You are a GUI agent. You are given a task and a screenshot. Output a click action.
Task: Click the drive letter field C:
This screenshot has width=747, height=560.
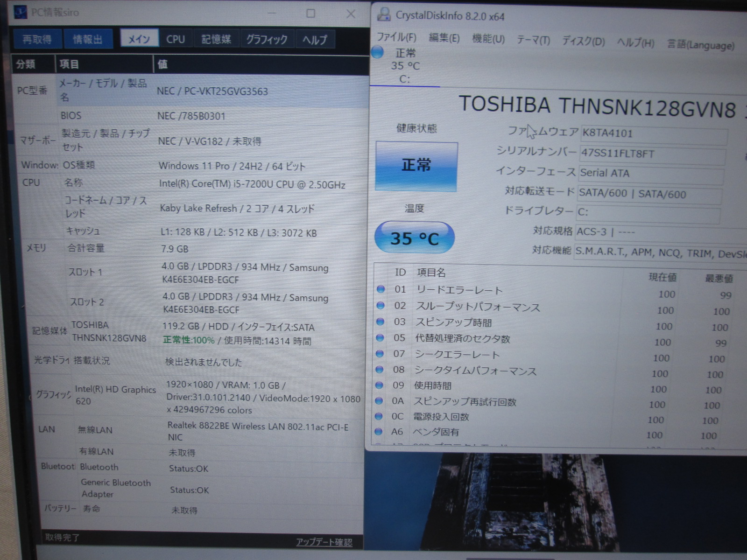(x=648, y=213)
